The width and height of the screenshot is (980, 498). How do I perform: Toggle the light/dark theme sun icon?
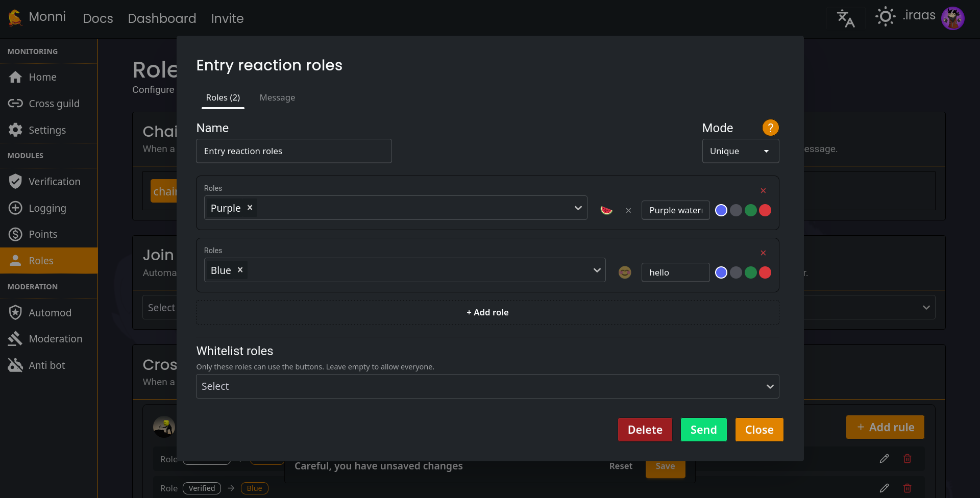click(x=885, y=17)
